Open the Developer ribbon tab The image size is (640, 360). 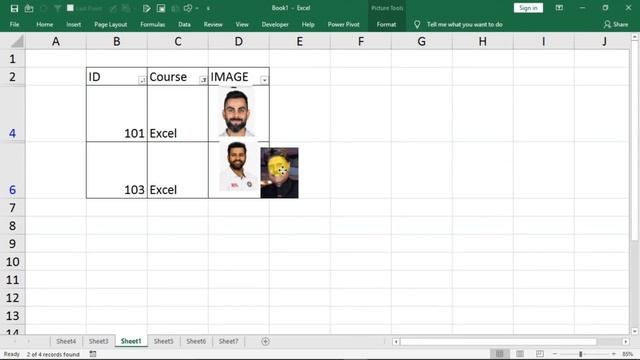pyautogui.click(x=275, y=24)
